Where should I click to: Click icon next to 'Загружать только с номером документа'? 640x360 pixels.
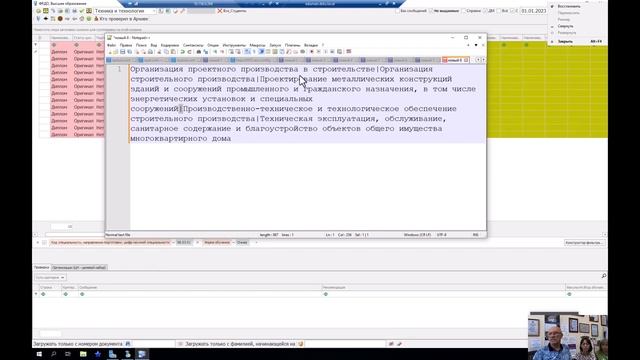click(x=128, y=344)
